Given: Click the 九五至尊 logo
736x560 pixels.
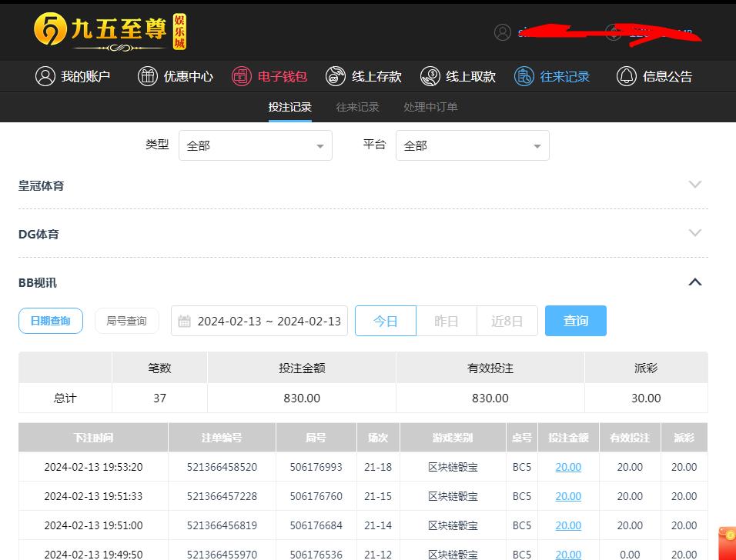Looking at the screenshot, I should [110, 32].
